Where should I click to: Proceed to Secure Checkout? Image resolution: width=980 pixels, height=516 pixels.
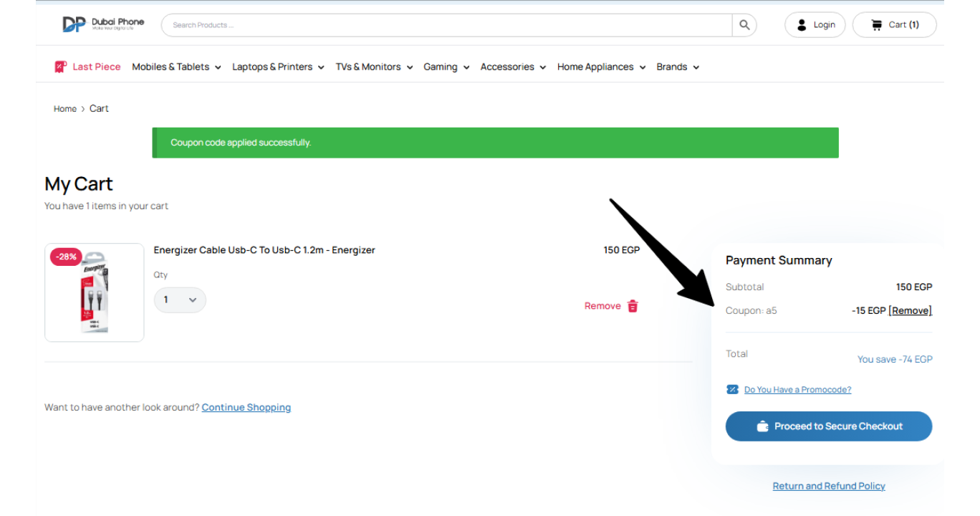click(x=829, y=426)
